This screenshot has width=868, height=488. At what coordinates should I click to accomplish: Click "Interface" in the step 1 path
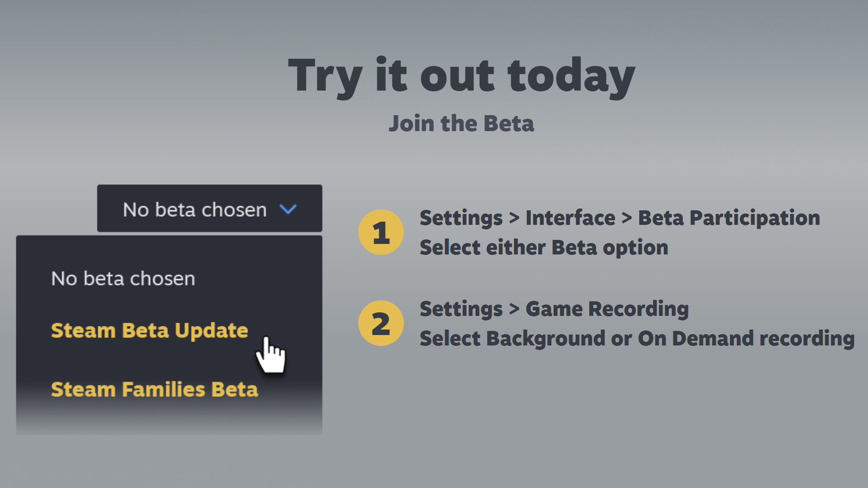(x=570, y=218)
